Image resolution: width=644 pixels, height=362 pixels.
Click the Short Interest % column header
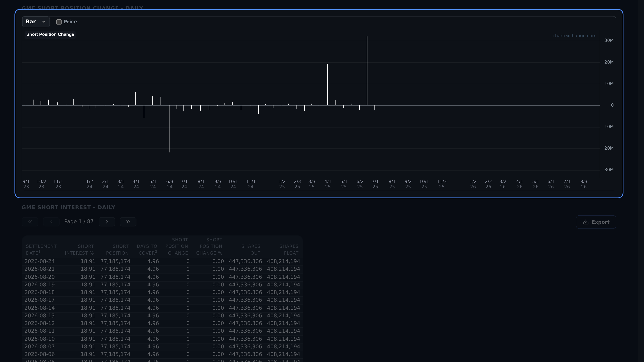(x=79, y=250)
